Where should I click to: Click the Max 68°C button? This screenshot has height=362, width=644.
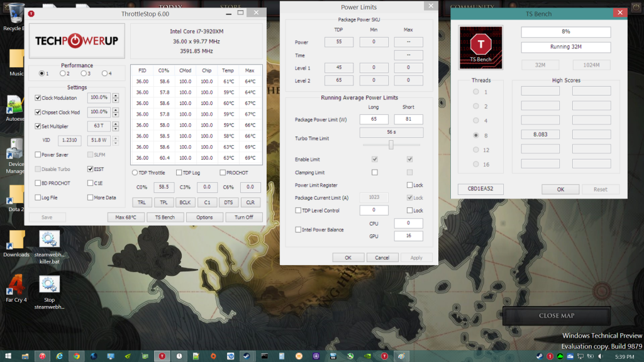point(126,217)
